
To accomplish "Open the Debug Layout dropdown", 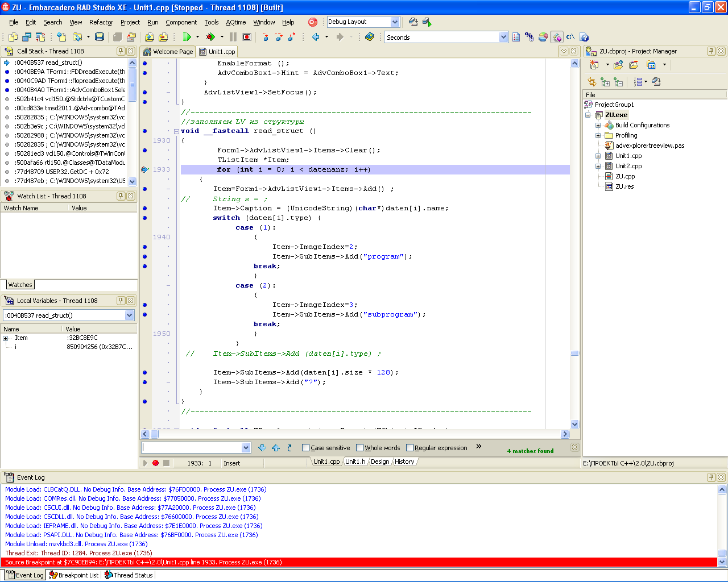I will point(395,22).
